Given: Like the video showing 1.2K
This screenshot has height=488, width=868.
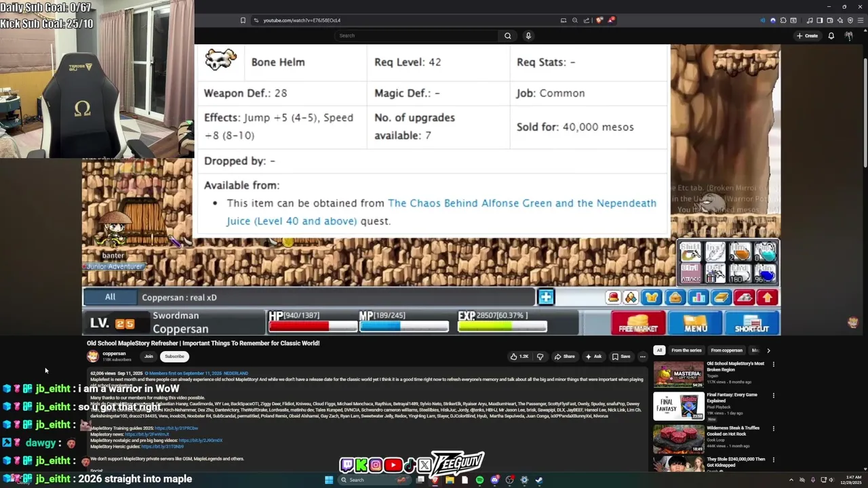Looking at the screenshot, I should tap(519, 357).
